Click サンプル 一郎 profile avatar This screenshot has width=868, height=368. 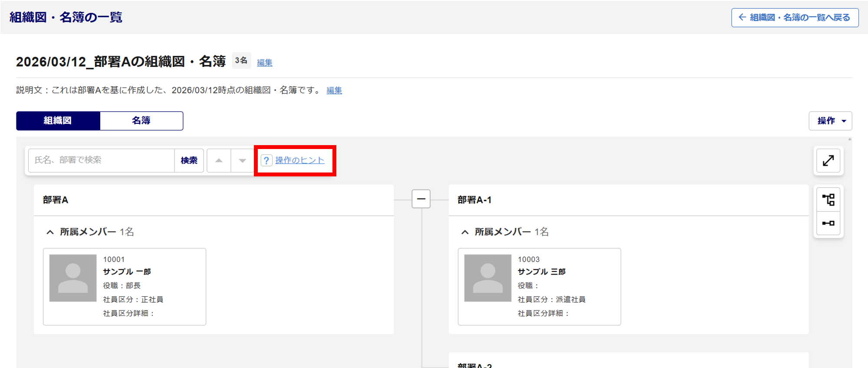click(73, 278)
